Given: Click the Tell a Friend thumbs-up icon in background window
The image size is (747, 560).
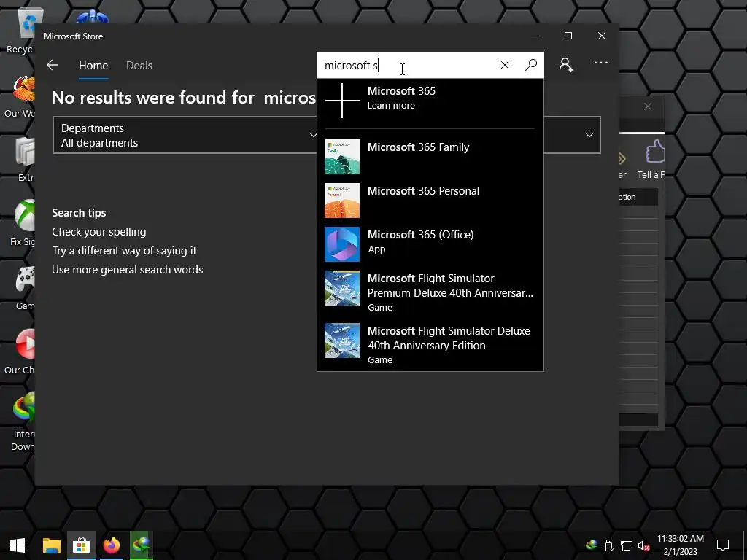Looking at the screenshot, I should pos(655,152).
